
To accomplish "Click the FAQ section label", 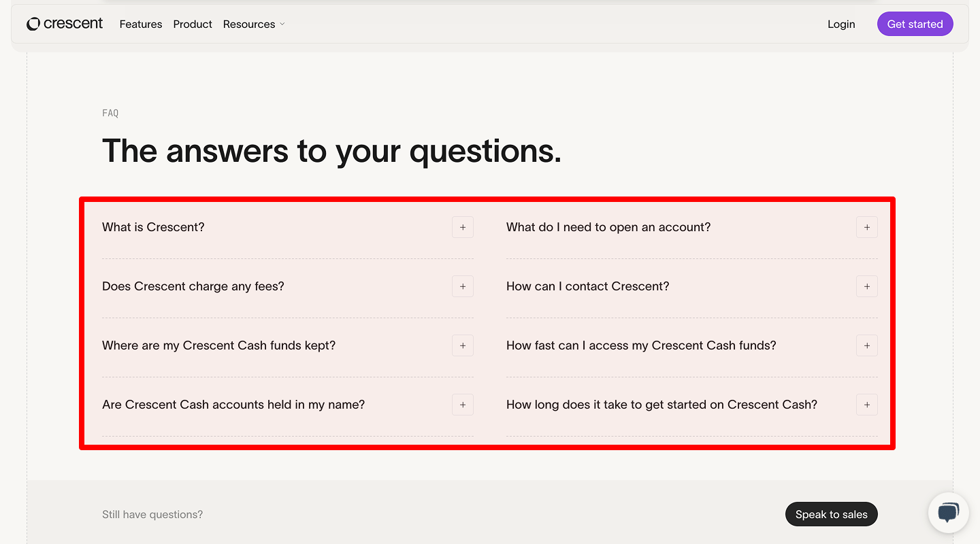I will click(x=110, y=113).
